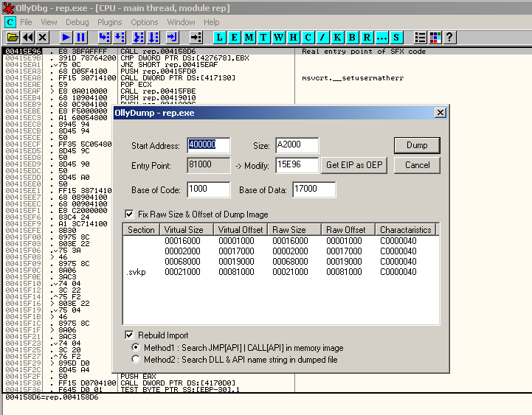This screenshot has width=532, height=415.
Task: Show Memory map with M button
Action: pos(250,37)
